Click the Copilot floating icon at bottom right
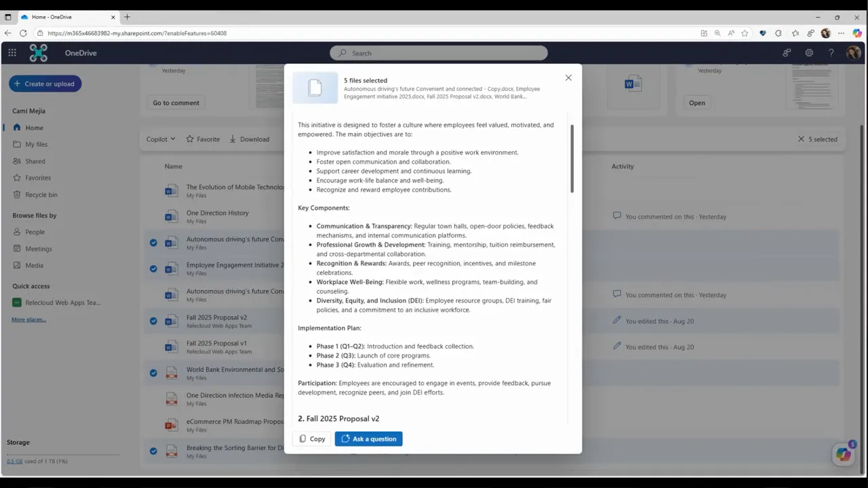The width and height of the screenshot is (868, 488). (843, 454)
